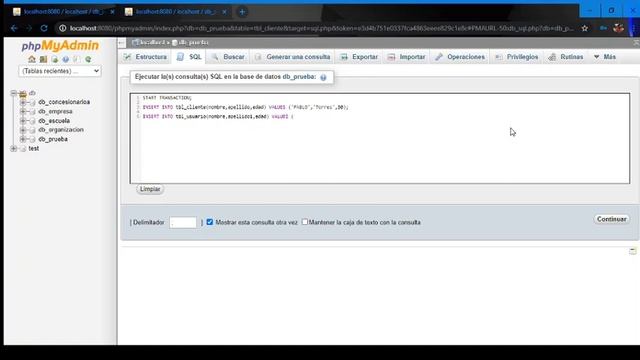This screenshot has width=640, height=360.
Task: Open db_organizacion database link
Action: [x=61, y=130]
